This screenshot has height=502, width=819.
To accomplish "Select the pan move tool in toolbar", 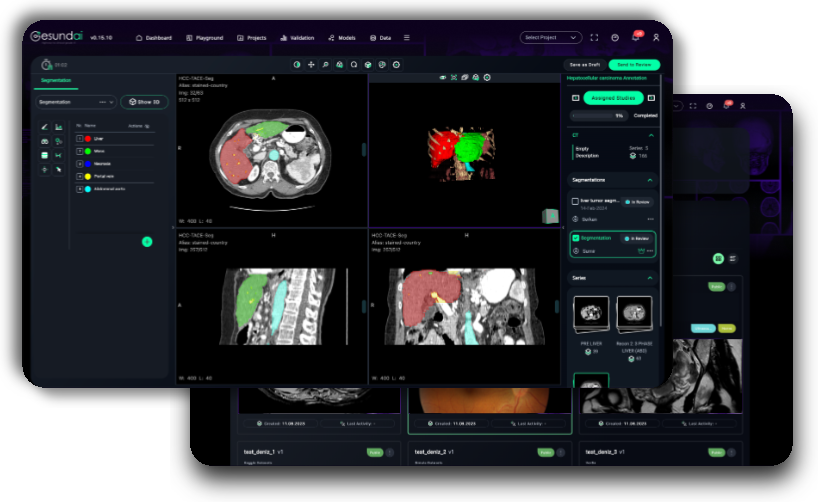I will tap(311, 65).
